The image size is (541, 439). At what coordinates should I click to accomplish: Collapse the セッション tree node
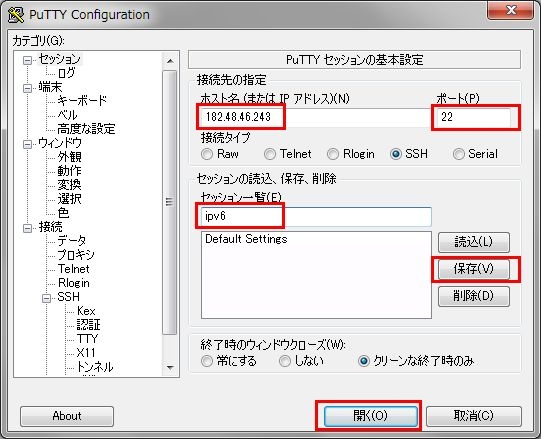(x=27, y=60)
